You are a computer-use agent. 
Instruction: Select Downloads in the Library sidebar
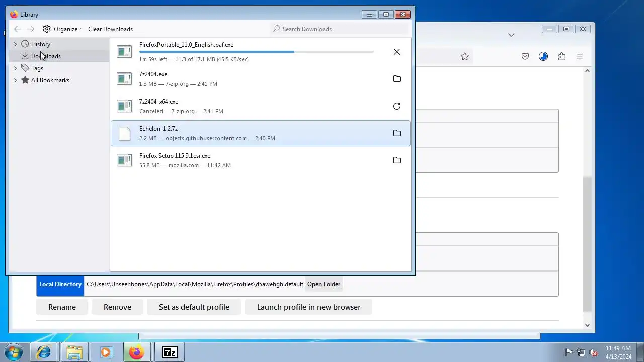pos(46,56)
